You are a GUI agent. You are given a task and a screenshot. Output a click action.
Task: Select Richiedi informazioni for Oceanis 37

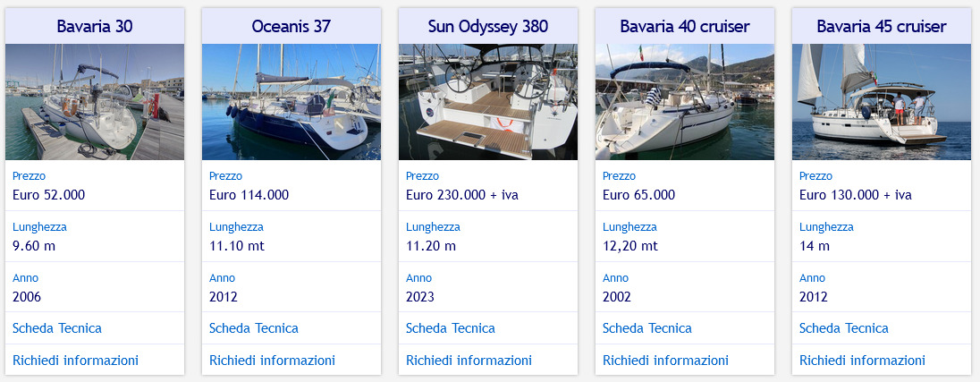click(x=273, y=361)
